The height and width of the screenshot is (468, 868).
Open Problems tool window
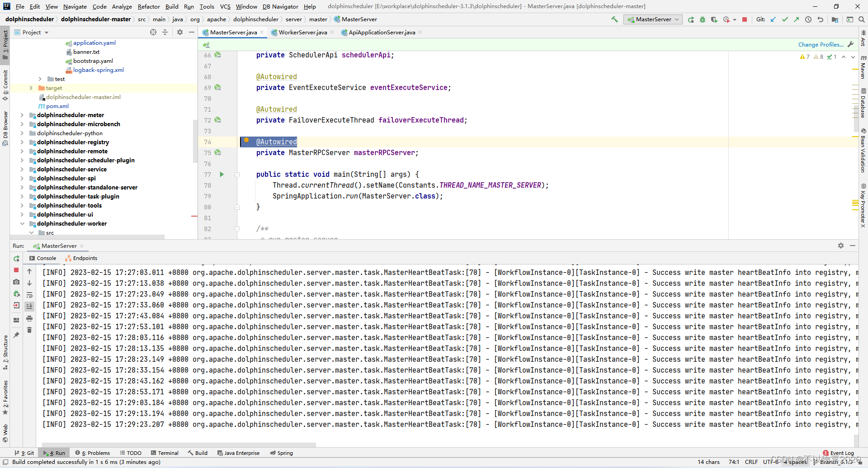(x=93, y=453)
